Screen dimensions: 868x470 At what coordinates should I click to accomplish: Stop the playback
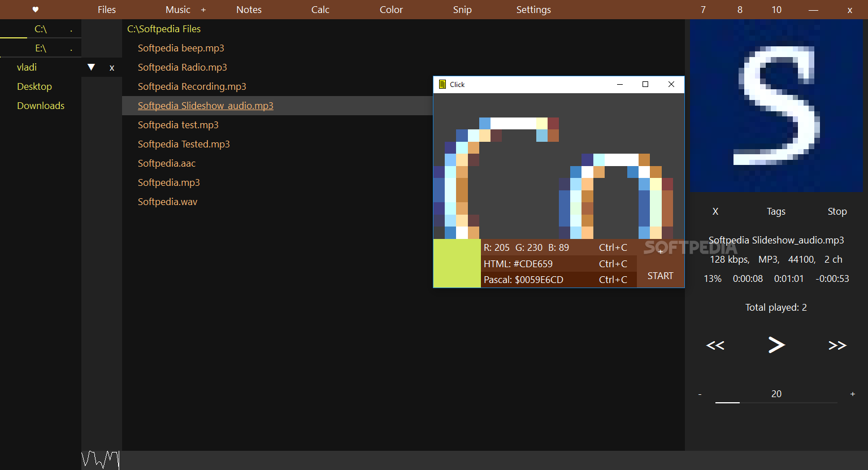pos(837,211)
